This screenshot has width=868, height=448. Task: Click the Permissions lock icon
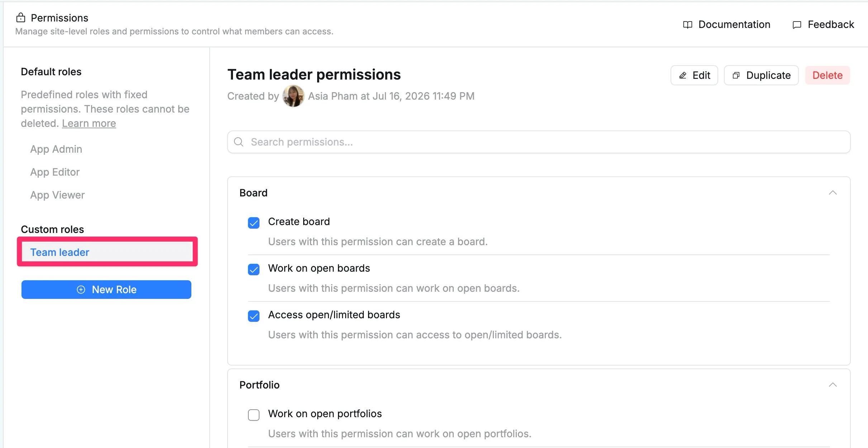click(x=21, y=18)
